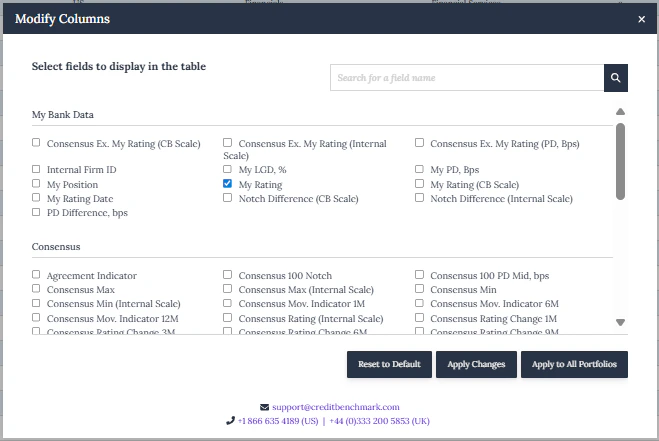Check Notch Difference (CB Scale)
Screen dimensions: 659x441
[x=227, y=198]
